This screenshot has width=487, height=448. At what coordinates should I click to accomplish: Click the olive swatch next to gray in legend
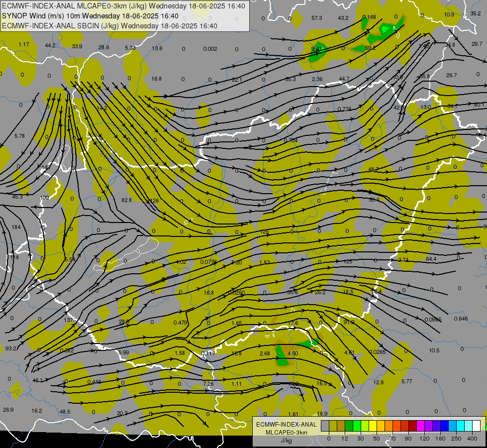333,426
